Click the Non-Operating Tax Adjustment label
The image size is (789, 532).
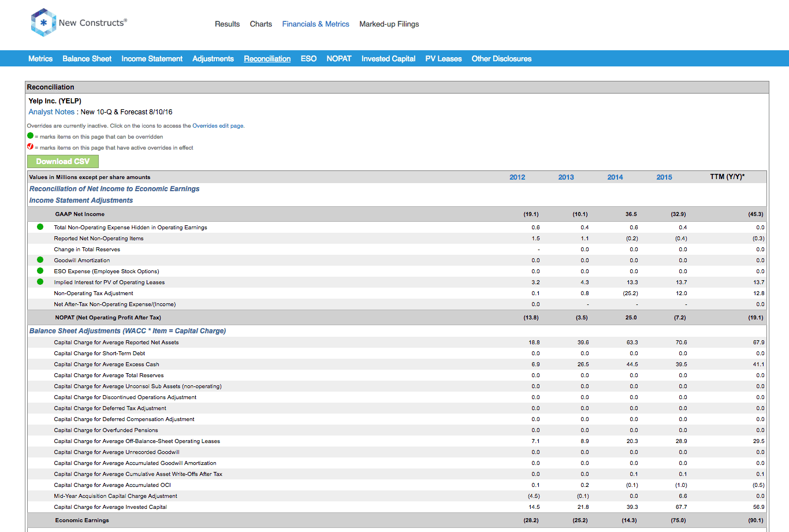pos(94,293)
